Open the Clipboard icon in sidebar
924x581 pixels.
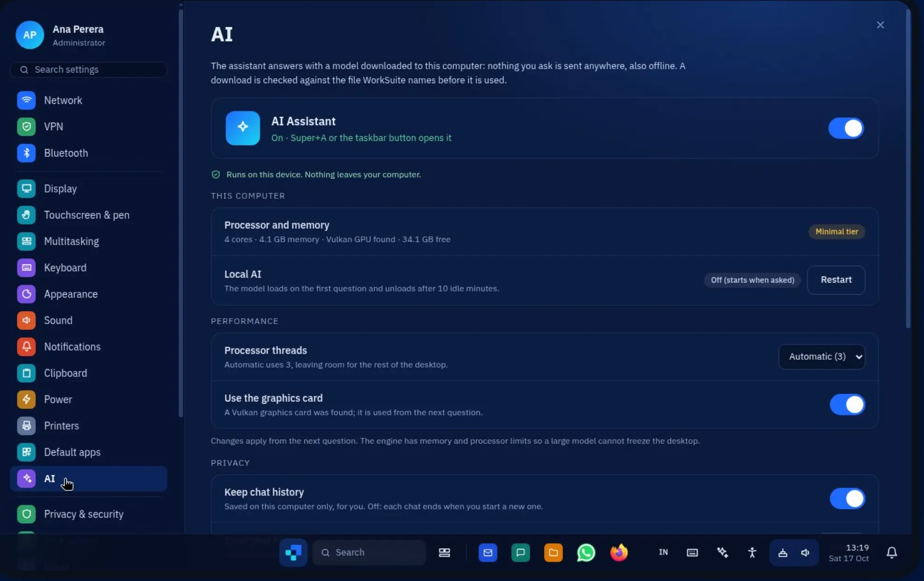(26, 373)
